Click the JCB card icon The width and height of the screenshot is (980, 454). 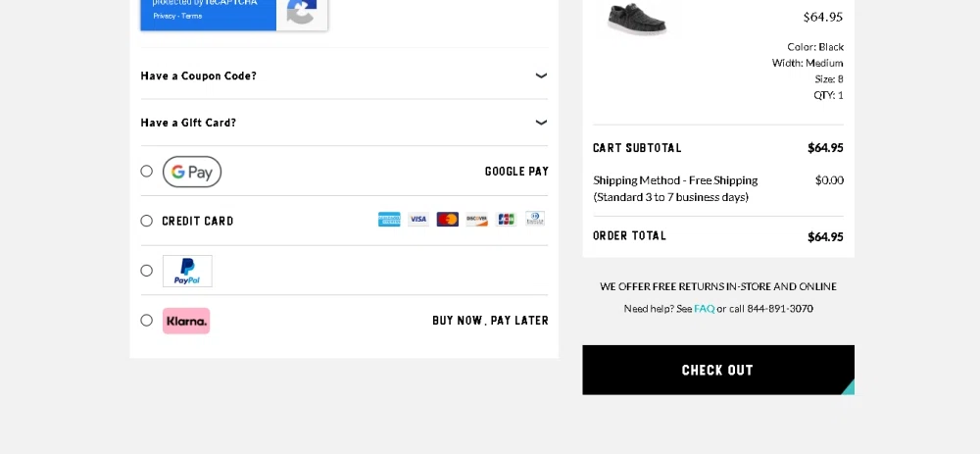506,220
